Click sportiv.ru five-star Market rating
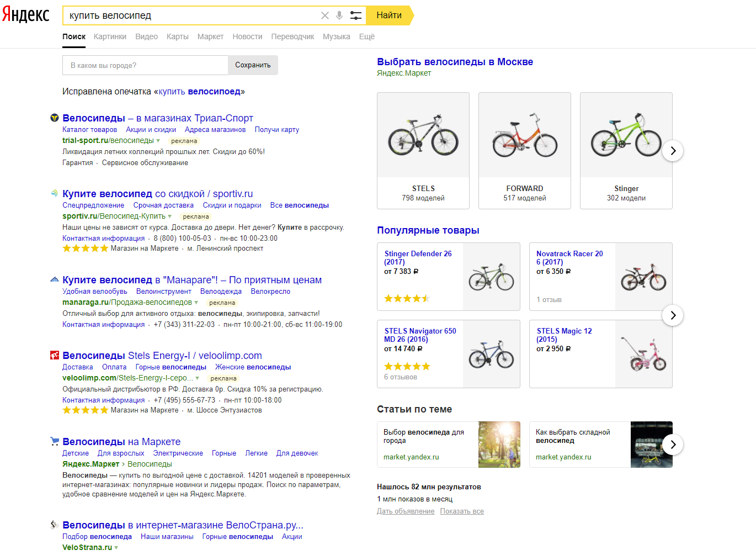This screenshot has height=555, width=756. tap(86, 249)
